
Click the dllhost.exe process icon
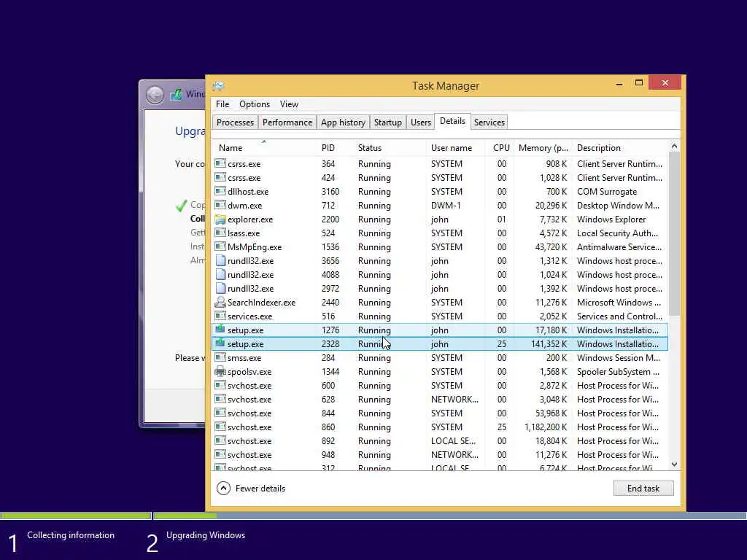pyautogui.click(x=220, y=192)
